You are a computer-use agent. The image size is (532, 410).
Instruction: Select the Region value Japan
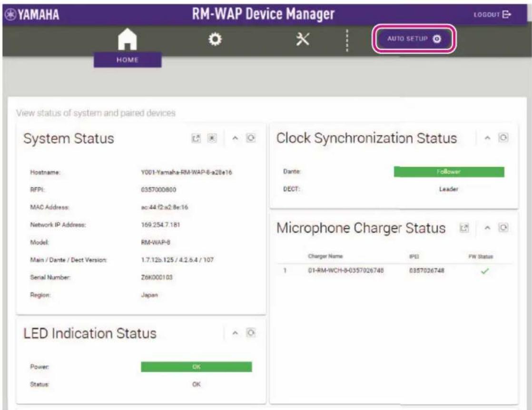pos(149,295)
